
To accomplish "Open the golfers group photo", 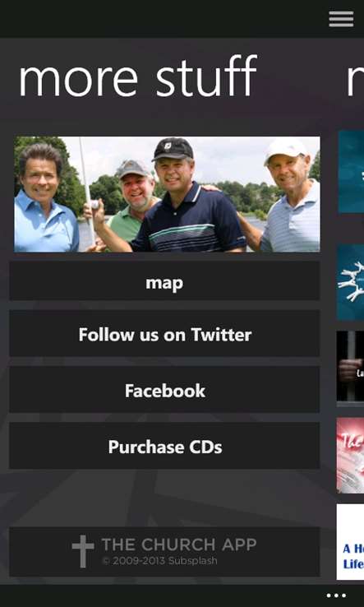I will click(167, 194).
